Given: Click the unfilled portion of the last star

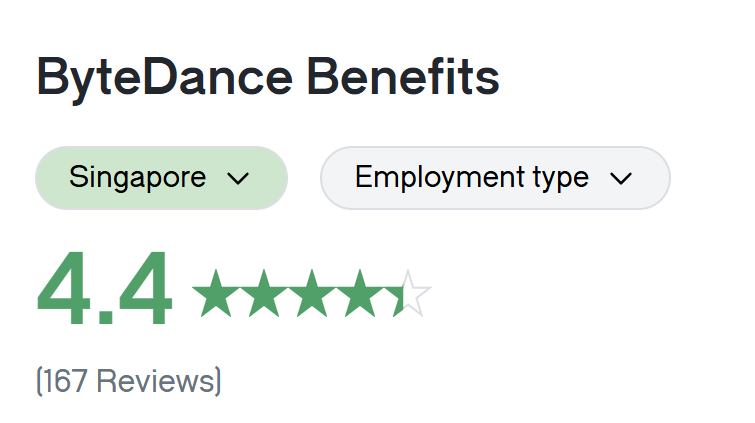Looking at the screenshot, I should click(420, 293).
